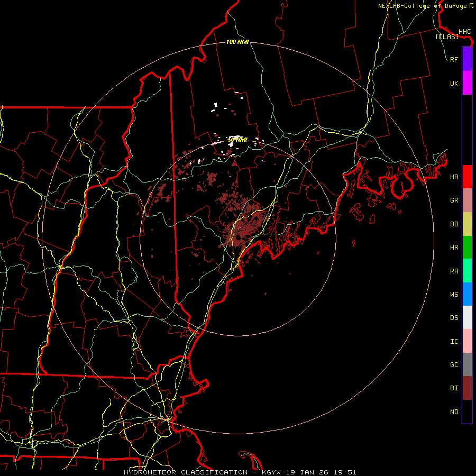Click the ND legend label
Screen dimensions: 476x476
pyautogui.click(x=454, y=411)
